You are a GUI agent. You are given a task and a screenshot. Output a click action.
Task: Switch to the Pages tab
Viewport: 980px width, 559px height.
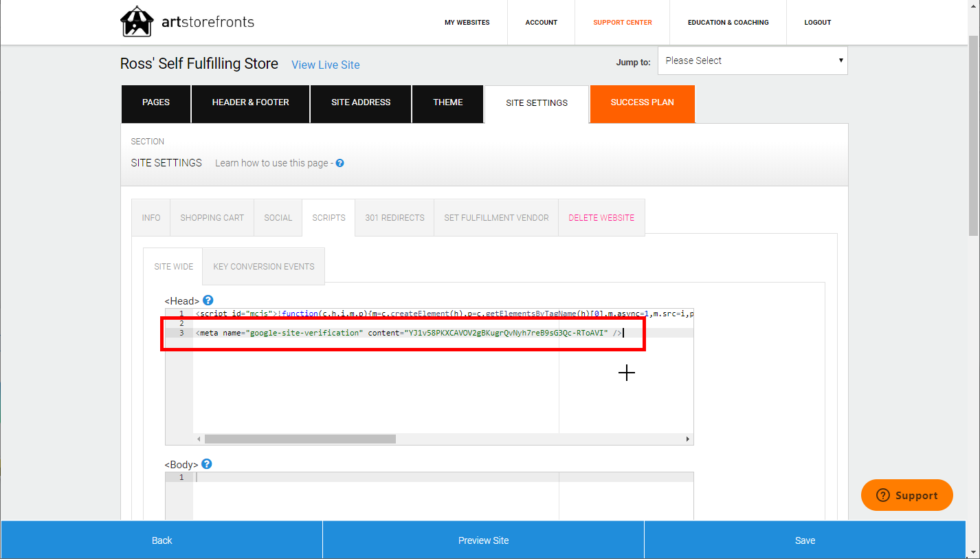(x=156, y=102)
